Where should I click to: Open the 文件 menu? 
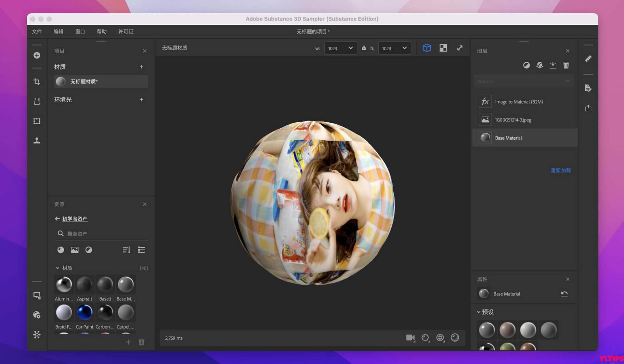36,31
